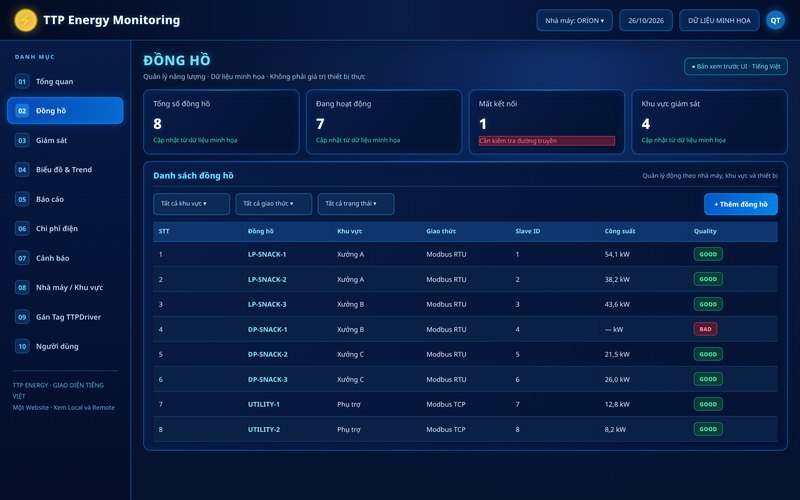800x500 pixels.
Task: Click the 26/10/2026 date button
Action: pyautogui.click(x=646, y=20)
